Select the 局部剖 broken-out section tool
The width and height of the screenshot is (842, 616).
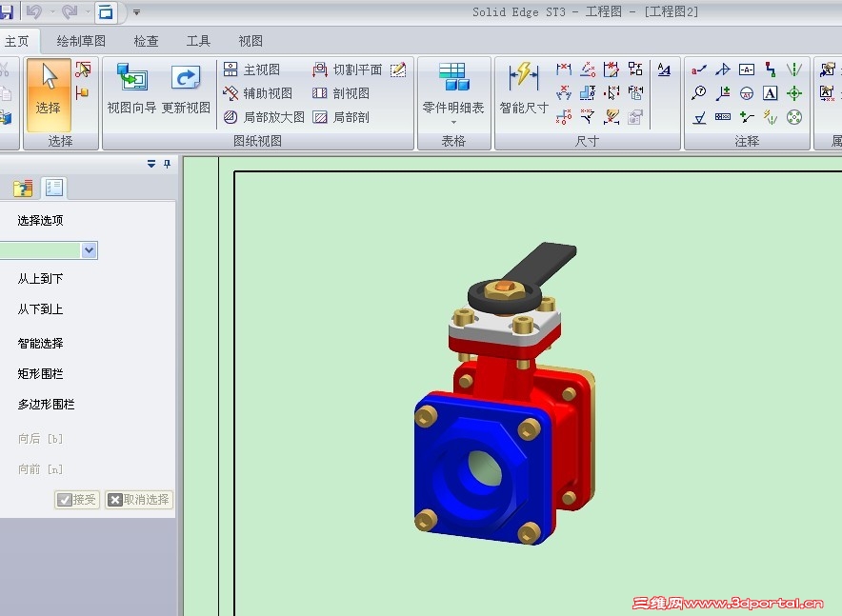(341, 117)
